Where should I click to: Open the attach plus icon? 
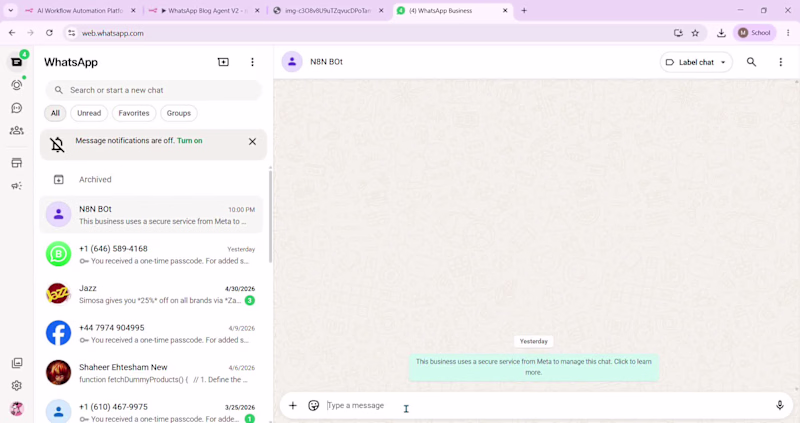pyautogui.click(x=292, y=406)
